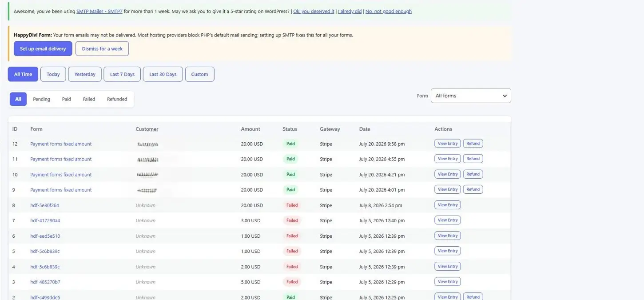Open form link in row ID 10

[61, 175]
